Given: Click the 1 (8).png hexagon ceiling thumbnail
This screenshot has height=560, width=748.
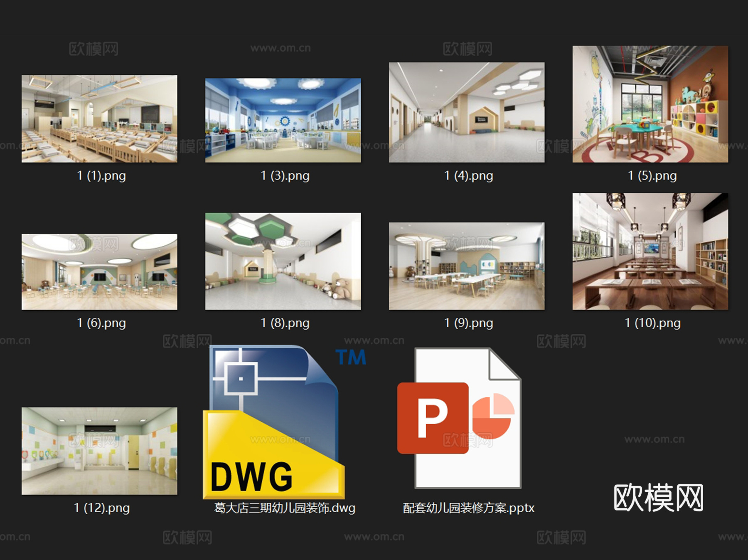Looking at the screenshot, I should pos(283,261).
